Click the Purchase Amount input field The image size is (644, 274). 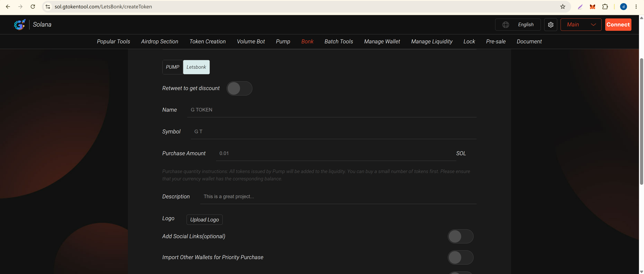pos(336,153)
